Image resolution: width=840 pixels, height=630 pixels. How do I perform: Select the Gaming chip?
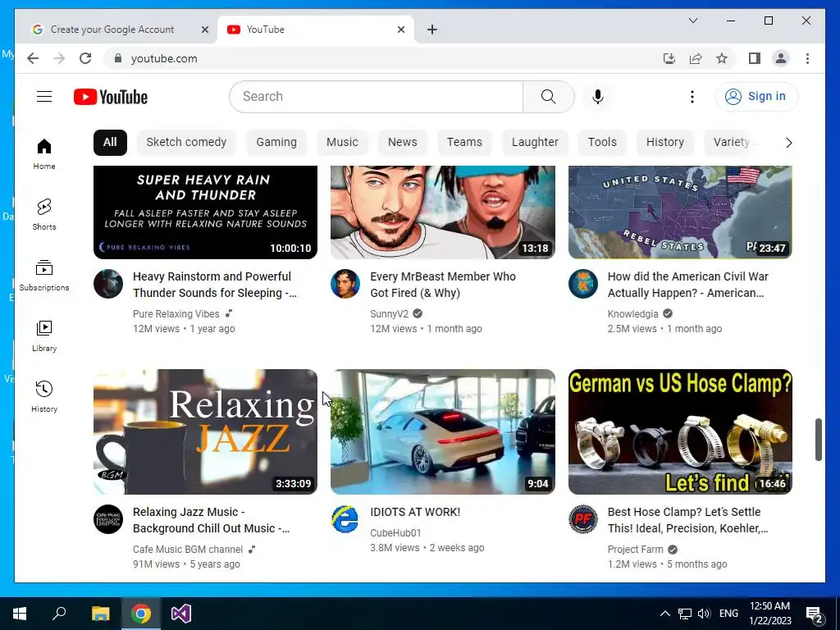pos(276,142)
